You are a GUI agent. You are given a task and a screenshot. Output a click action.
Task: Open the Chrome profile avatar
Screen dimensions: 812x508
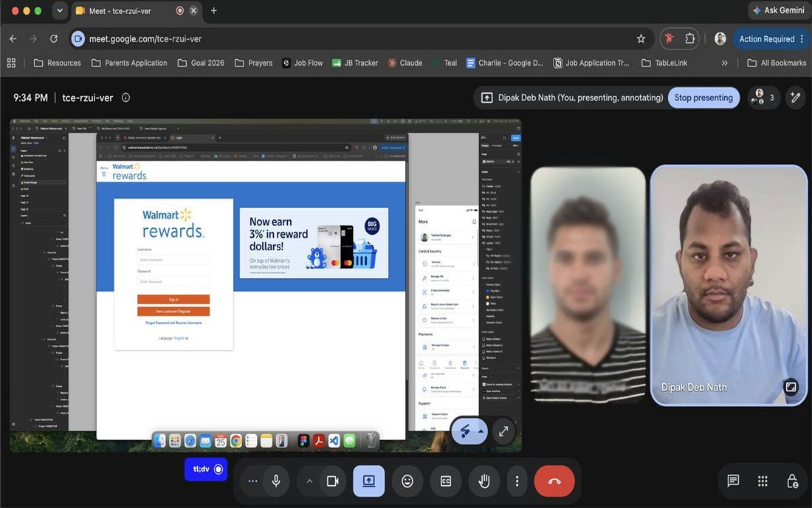[720, 39]
